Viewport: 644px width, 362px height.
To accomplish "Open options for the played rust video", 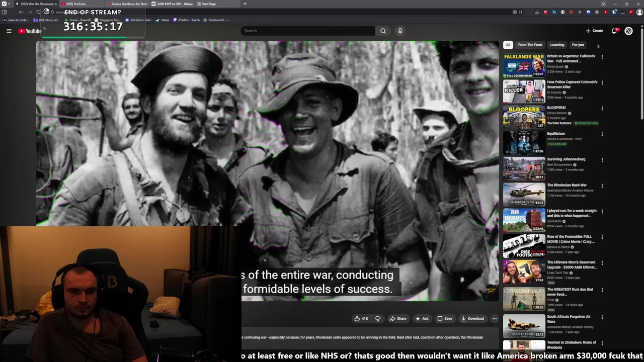I will [x=602, y=211].
